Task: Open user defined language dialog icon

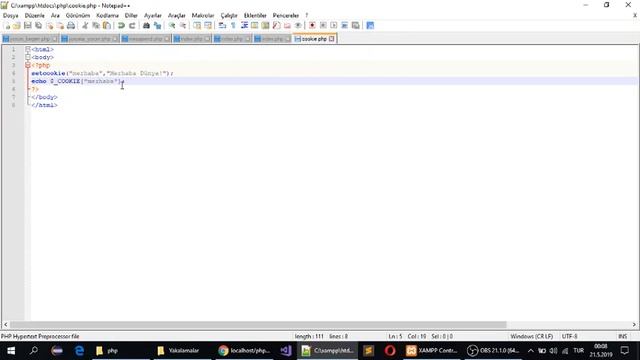Action: point(255,26)
